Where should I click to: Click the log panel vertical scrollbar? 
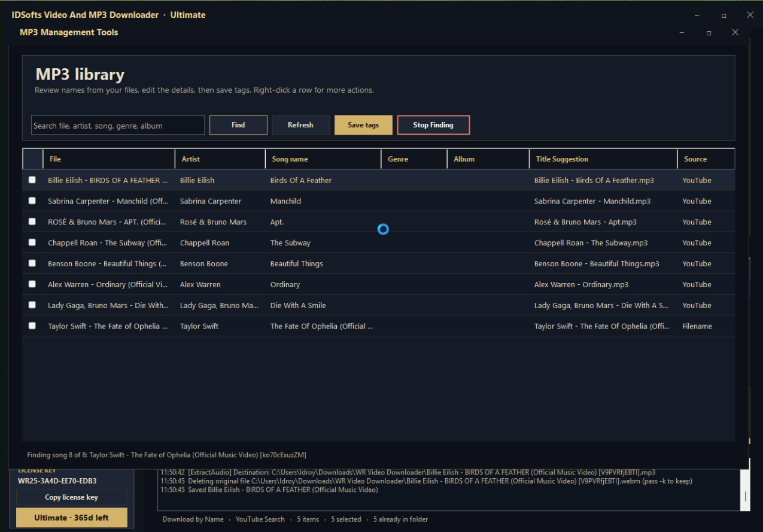point(745,490)
